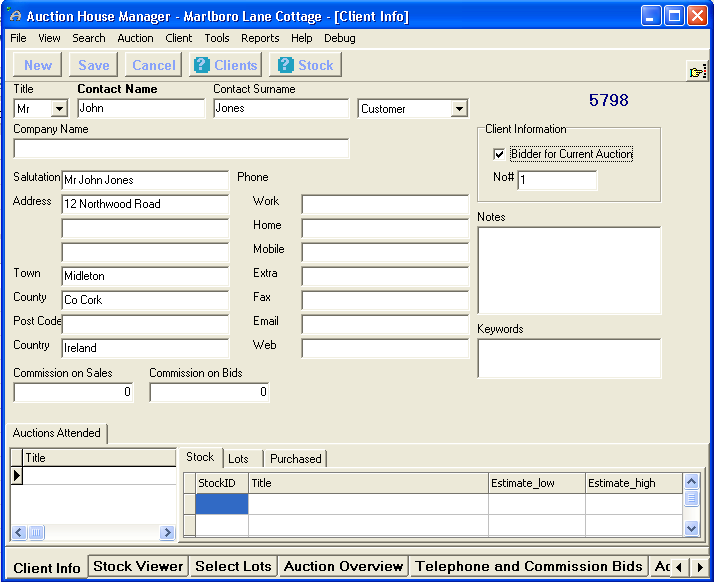
Task: Open the Search menu
Action: pos(89,38)
